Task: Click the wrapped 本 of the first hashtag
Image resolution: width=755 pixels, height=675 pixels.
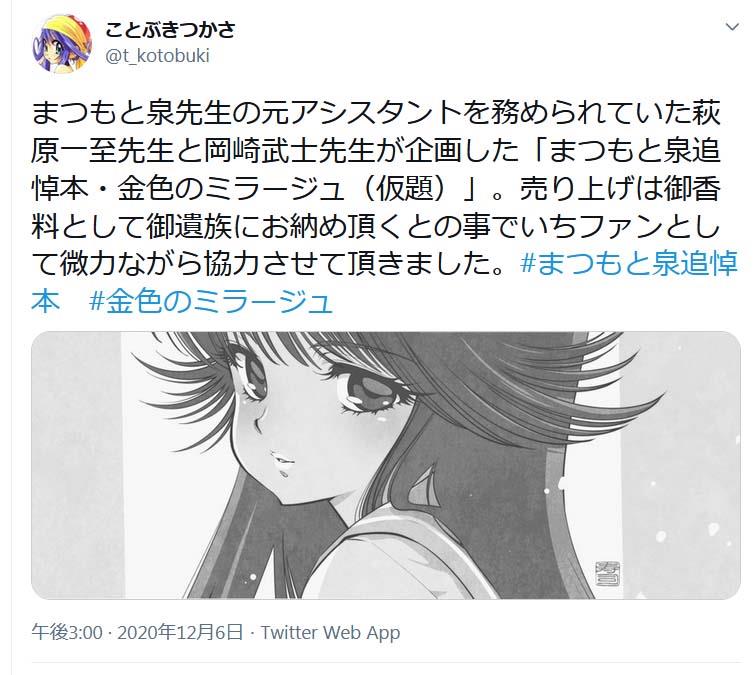Action: point(46,302)
